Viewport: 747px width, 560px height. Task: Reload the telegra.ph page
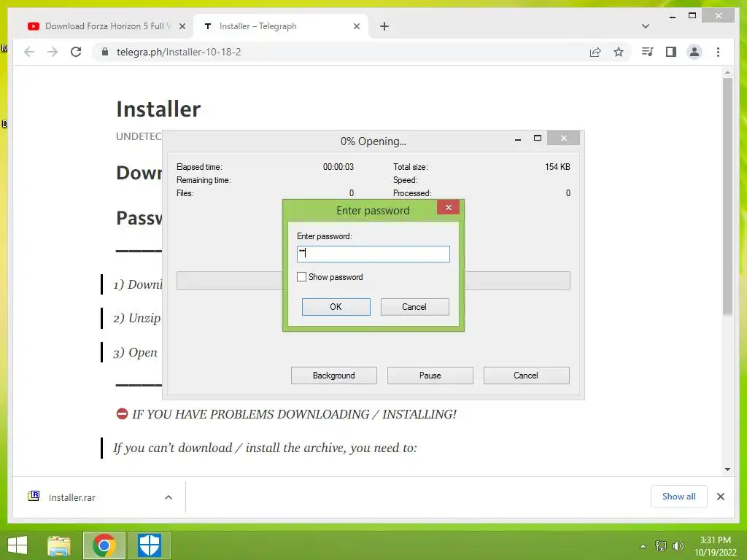(76, 52)
